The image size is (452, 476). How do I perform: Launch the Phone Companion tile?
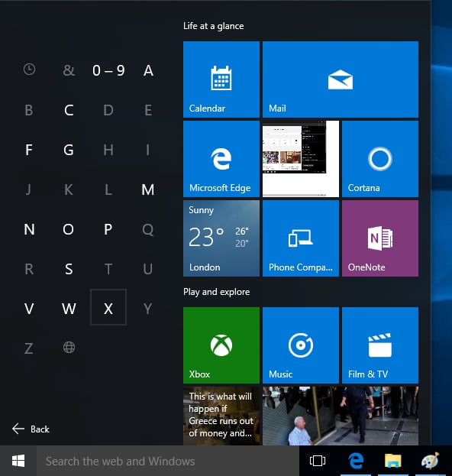[x=301, y=238]
